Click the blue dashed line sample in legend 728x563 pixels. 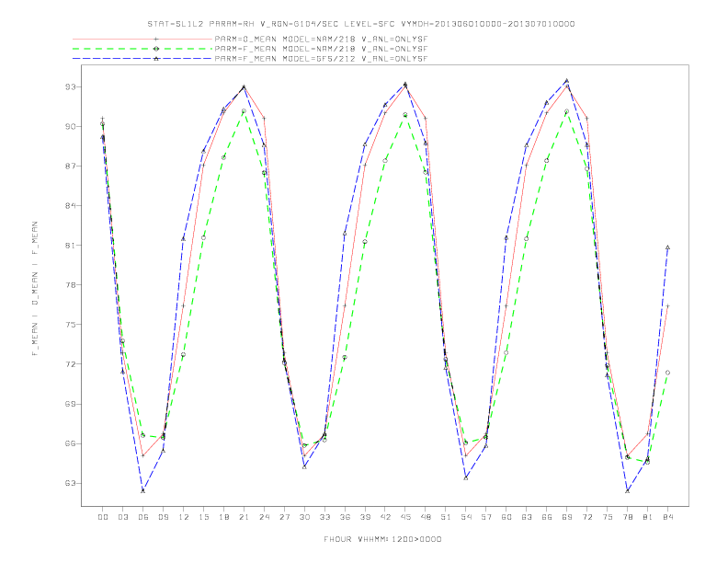[x=142, y=59]
